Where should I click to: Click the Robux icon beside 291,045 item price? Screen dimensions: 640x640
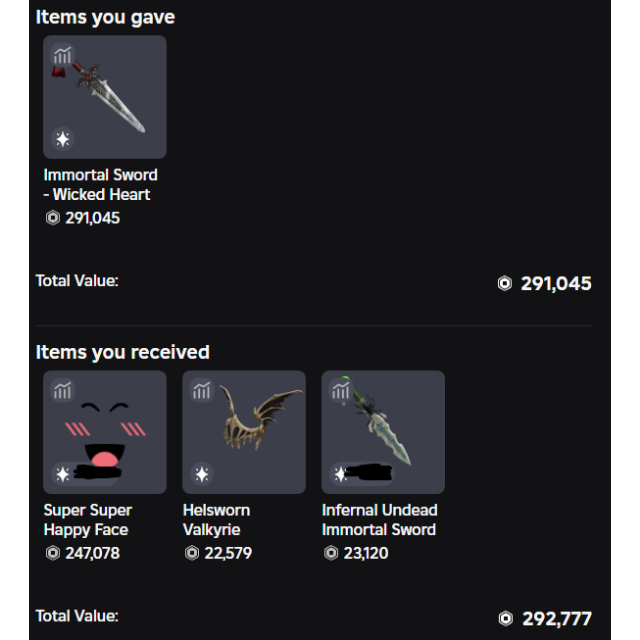pyautogui.click(x=53, y=218)
